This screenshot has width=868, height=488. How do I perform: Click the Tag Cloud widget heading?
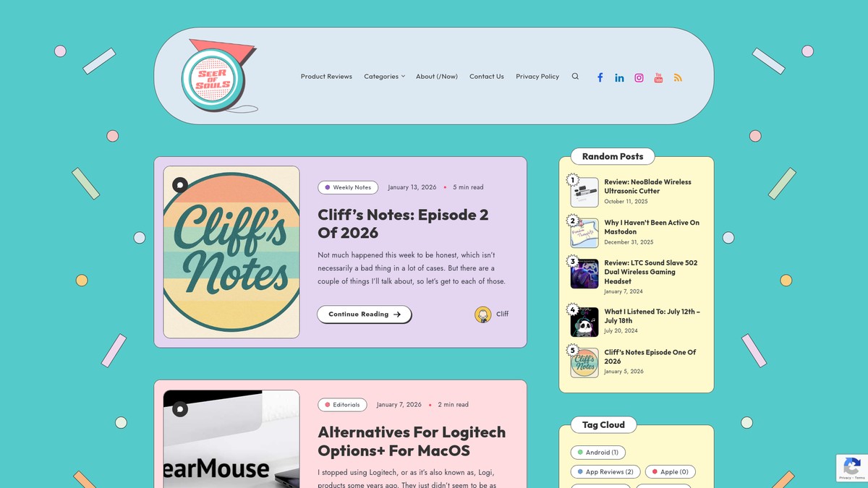tap(603, 424)
